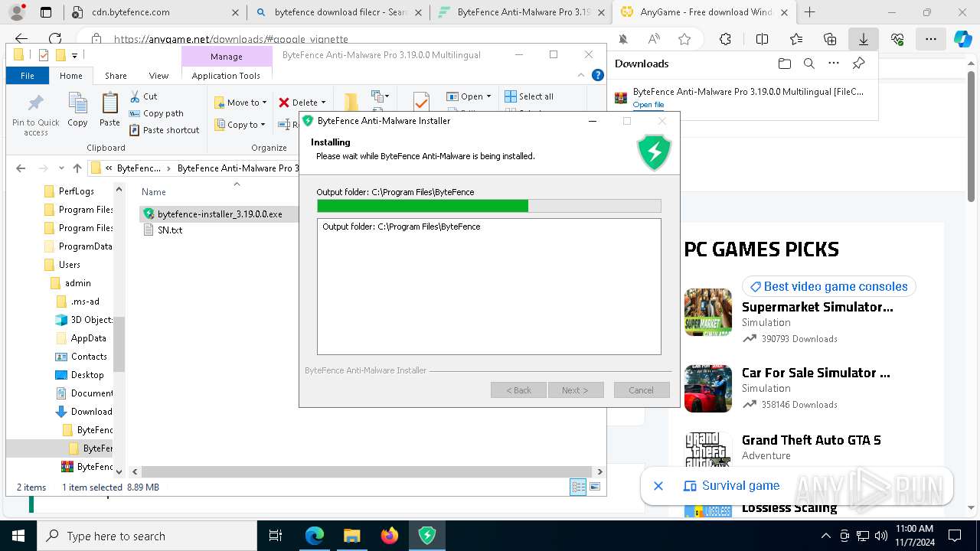Open Firefox from the taskbar

(x=389, y=536)
